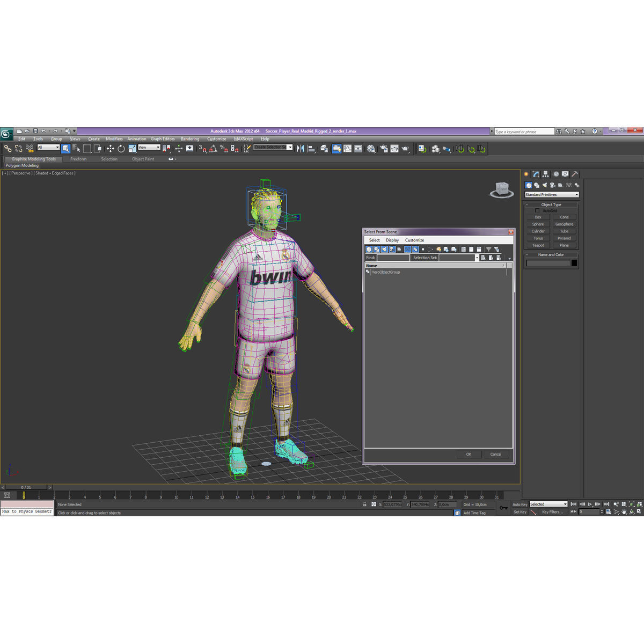Toggle Display Geometry filter in Select From Scene
The image size is (644, 644).
tap(369, 249)
